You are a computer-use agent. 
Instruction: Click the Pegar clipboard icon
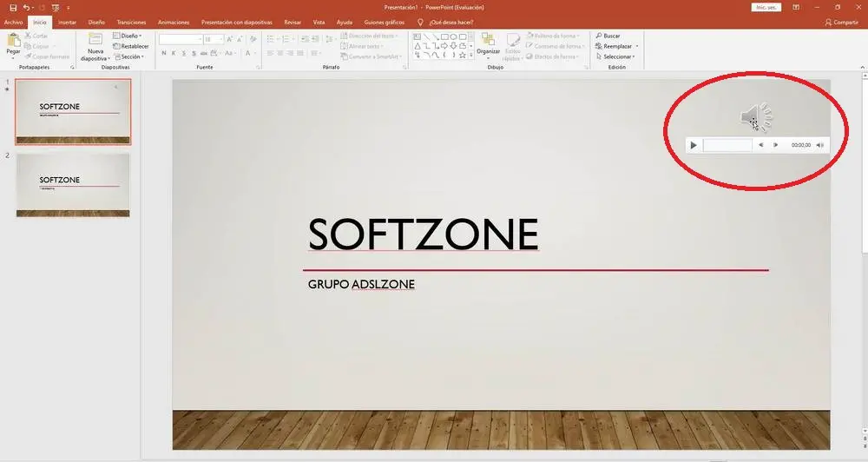click(13, 41)
